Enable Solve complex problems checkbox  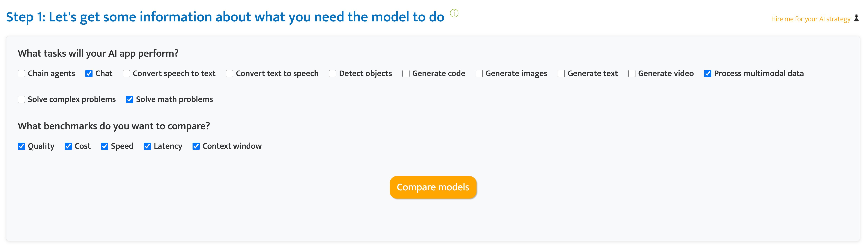(22, 99)
